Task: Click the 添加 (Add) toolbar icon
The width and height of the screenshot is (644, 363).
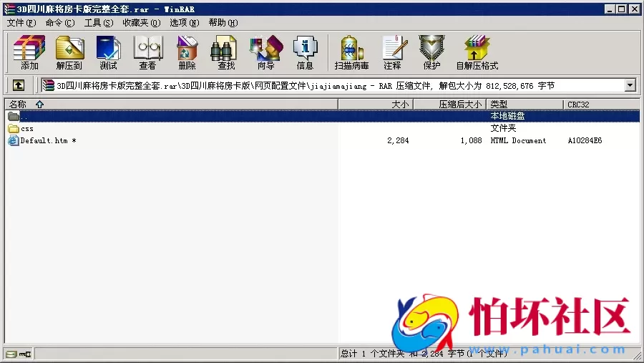Action: (x=29, y=52)
